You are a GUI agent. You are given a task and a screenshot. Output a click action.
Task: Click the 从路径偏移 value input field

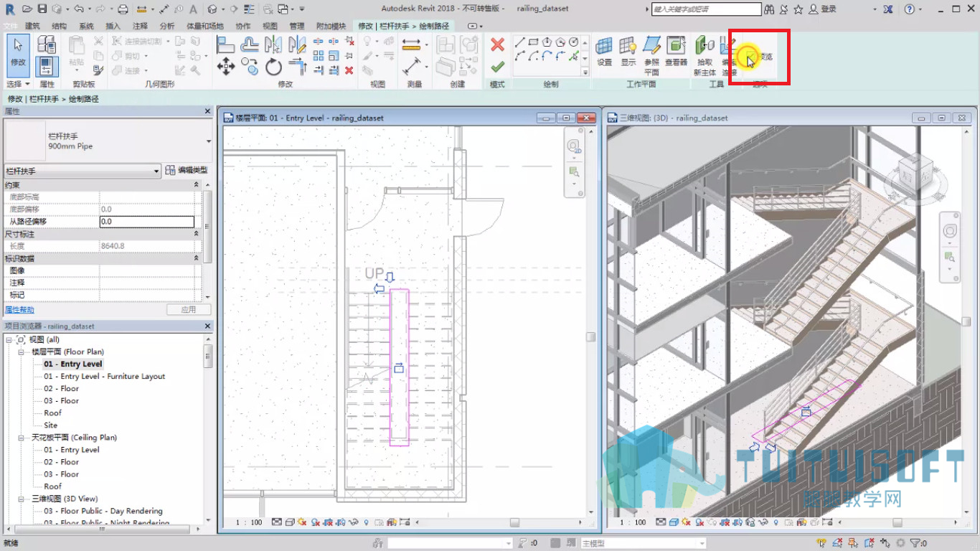[146, 222]
